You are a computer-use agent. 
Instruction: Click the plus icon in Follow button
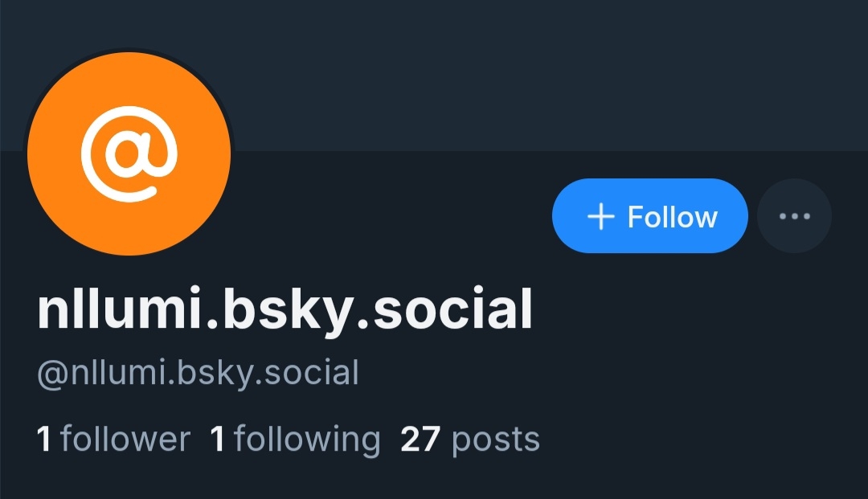click(x=600, y=216)
